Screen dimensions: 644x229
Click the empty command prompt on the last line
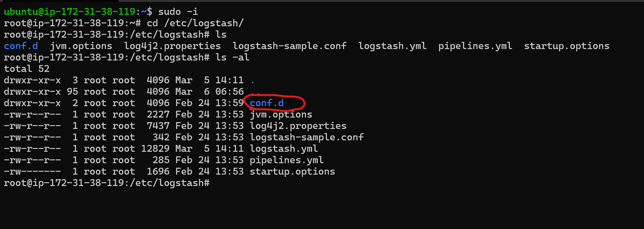[213, 183]
